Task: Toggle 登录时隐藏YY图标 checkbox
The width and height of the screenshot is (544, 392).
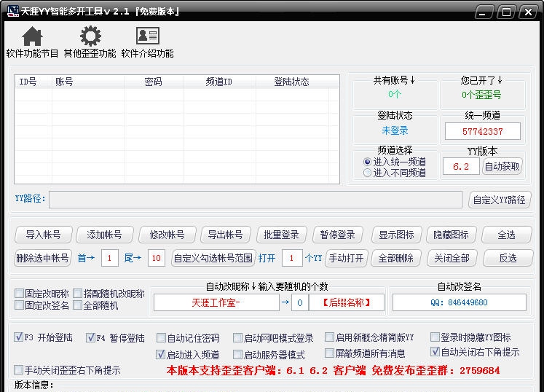Action: tap(435, 337)
